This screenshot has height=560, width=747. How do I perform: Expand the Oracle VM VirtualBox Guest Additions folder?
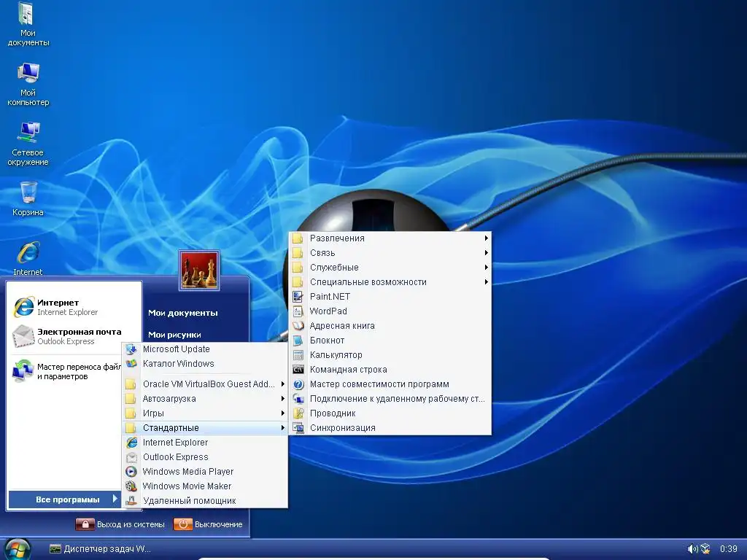[205, 384]
